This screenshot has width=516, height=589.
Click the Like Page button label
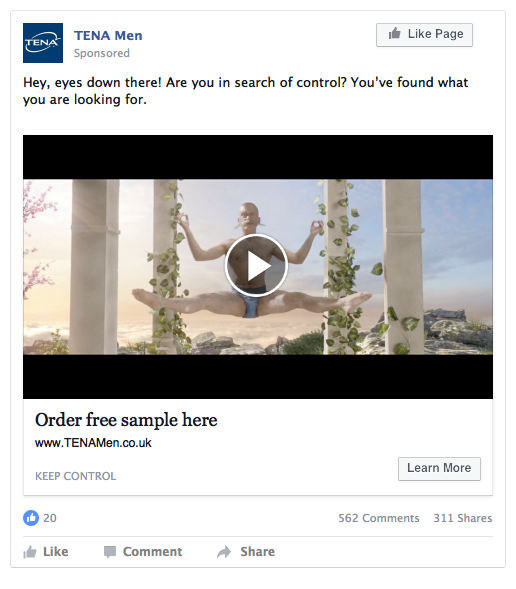point(436,34)
